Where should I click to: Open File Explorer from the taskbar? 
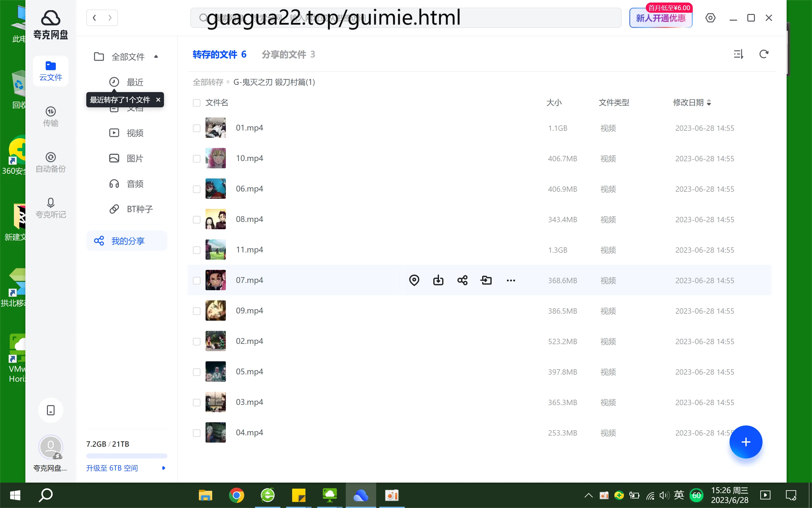coord(205,495)
